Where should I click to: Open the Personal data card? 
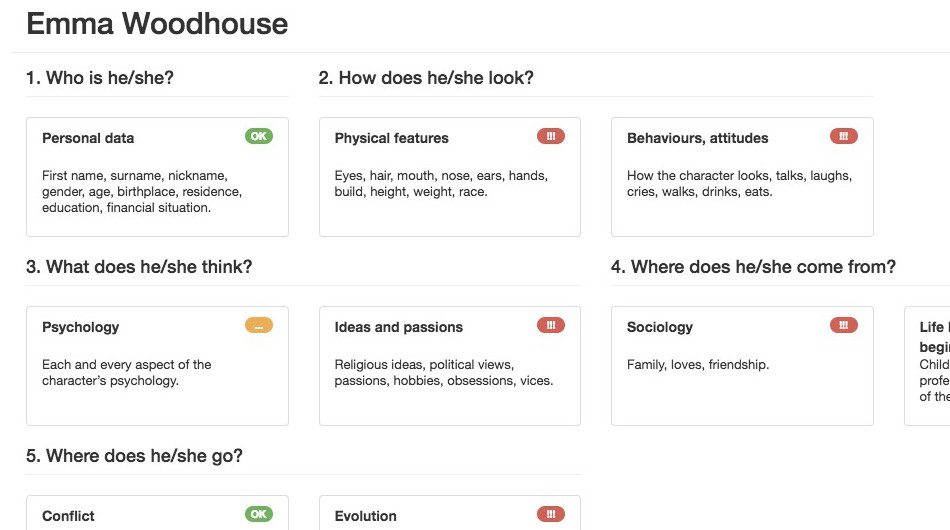158,177
